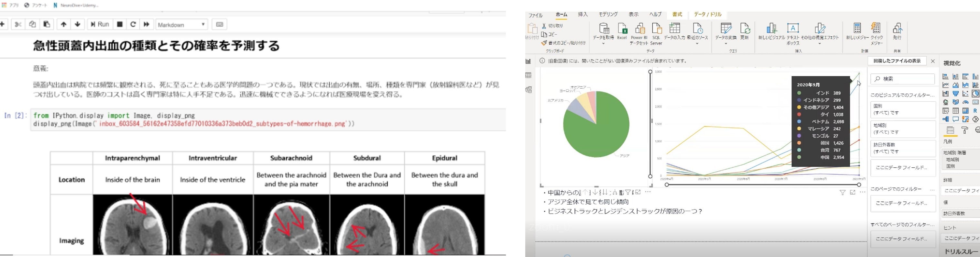The height and width of the screenshot is (257, 980).
Task: Insert a テキスト ボックス
Action: click(793, 34)
